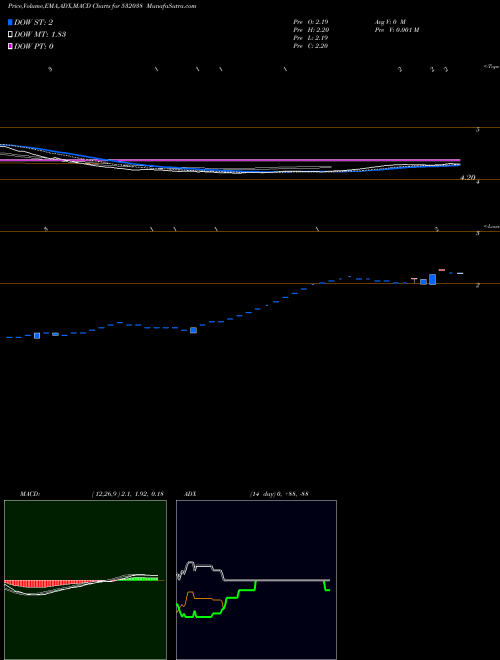Click inside the dark blue ADX chart
The width and height of the screenshot is (500, 660).
[x=256, y=580]
